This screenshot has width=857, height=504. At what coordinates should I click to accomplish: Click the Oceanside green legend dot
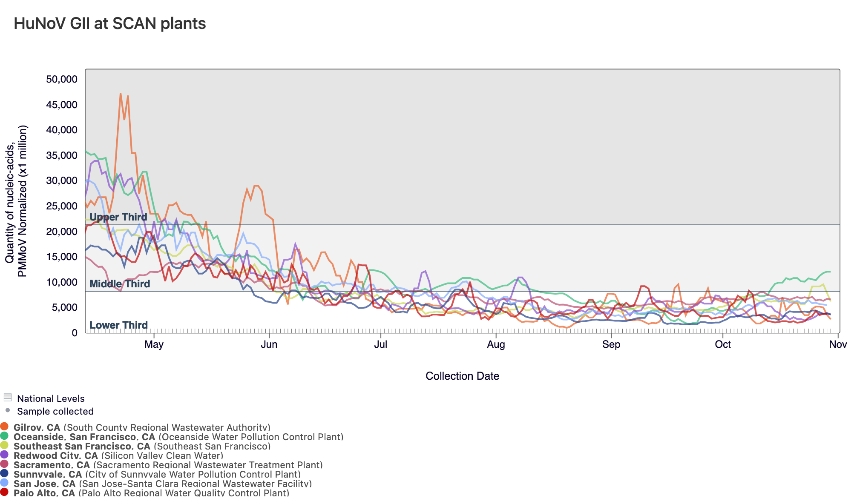[x=4, y=436]
